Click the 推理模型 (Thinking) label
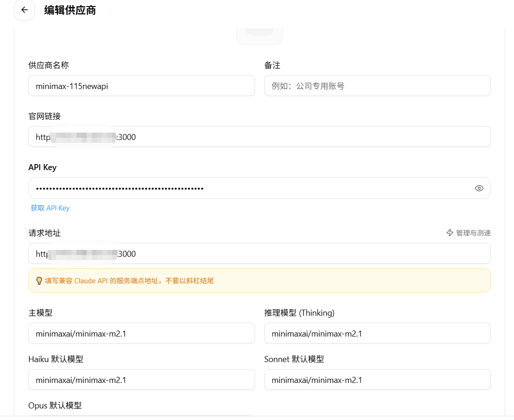Viewport: 514px width, 420px height. (x=299, y=313)
